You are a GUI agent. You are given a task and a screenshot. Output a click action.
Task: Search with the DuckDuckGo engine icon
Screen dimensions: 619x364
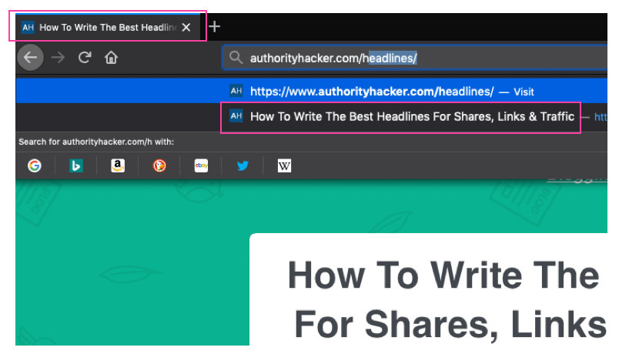click(159, 165)
